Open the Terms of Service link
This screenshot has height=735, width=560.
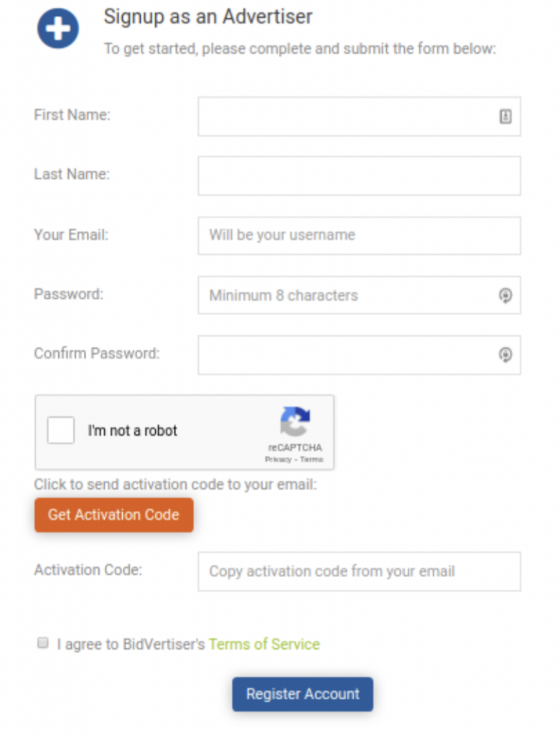pos(264,644)
